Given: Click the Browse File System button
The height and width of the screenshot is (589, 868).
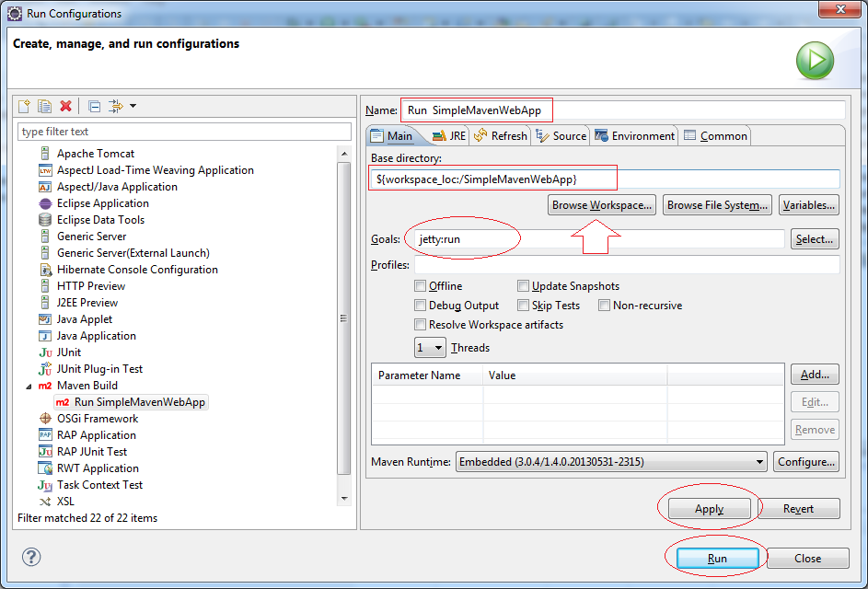Looking at the screenshot, I should (717, 205).
